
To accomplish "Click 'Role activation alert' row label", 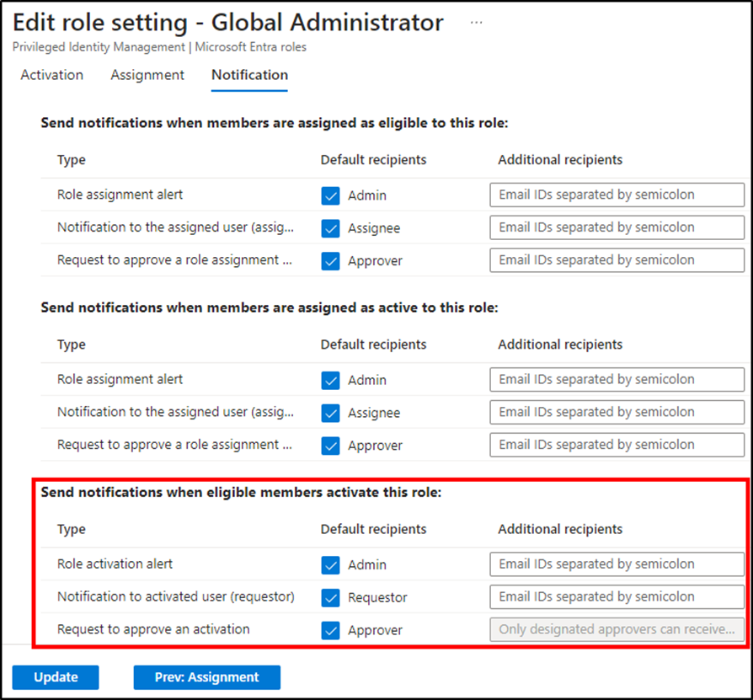I will (115, 564).
